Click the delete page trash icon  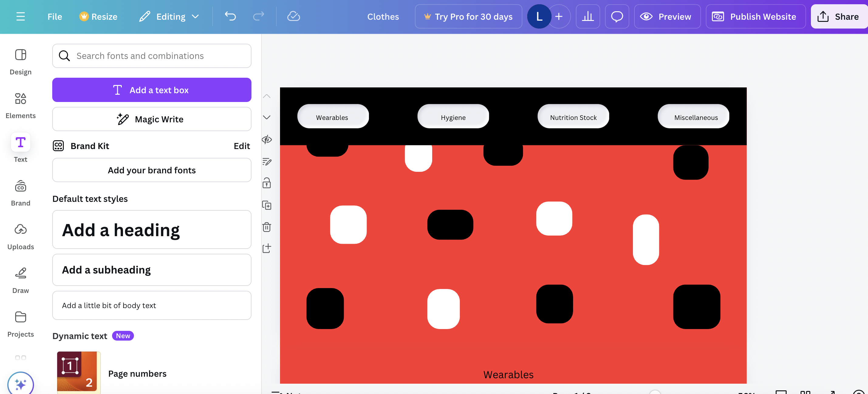(x=267, y=227)
